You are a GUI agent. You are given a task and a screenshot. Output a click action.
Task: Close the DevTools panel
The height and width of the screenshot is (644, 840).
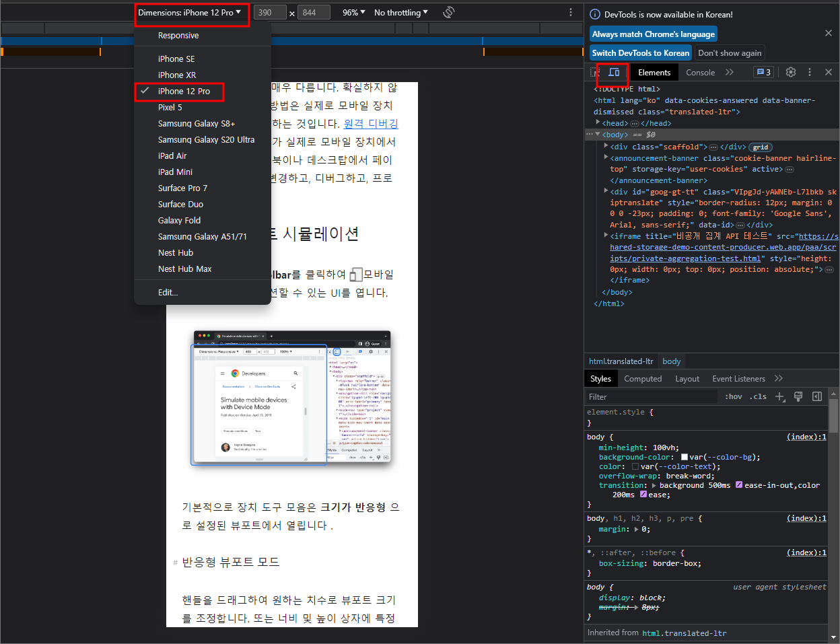click(x=829, y=72)
